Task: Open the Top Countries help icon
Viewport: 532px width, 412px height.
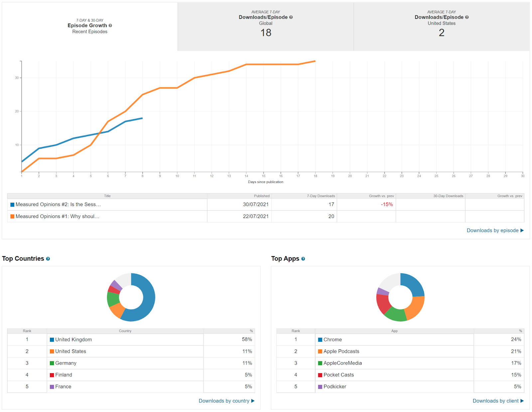Action: tap(48, 259)
